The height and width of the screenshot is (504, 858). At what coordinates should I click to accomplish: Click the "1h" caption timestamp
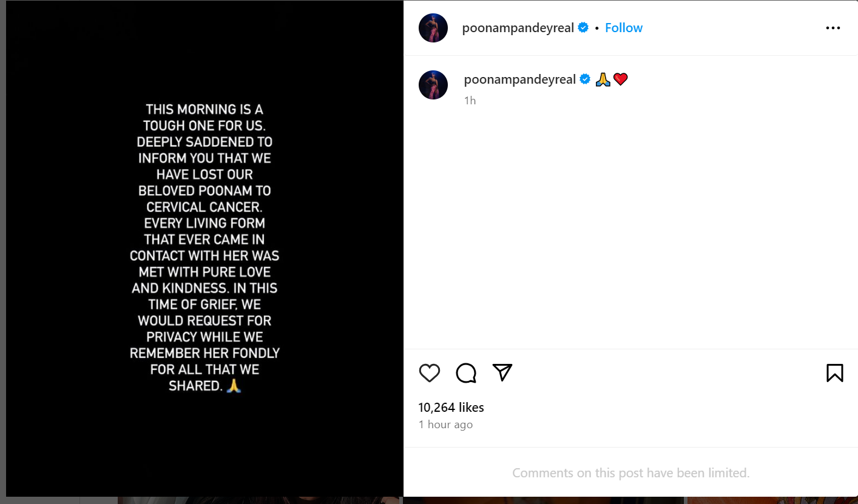470,101
